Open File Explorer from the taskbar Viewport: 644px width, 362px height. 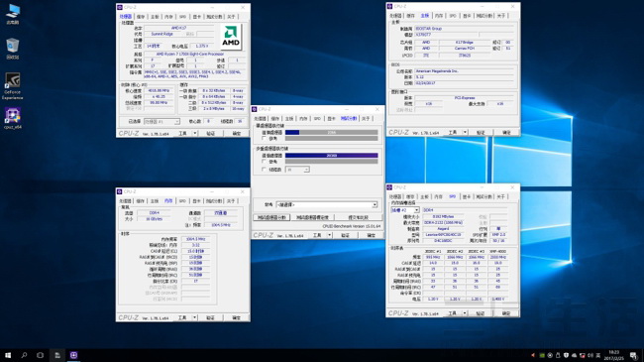(57, 355)
